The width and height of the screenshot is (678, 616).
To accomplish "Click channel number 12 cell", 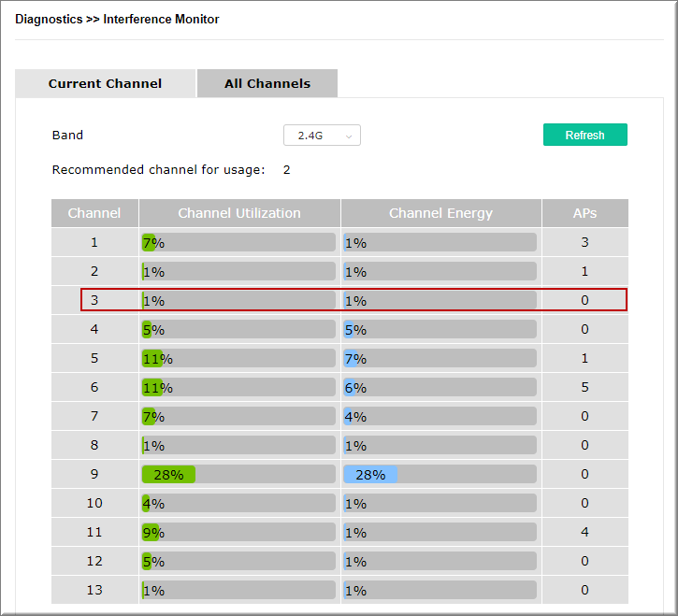I will 94,561.
